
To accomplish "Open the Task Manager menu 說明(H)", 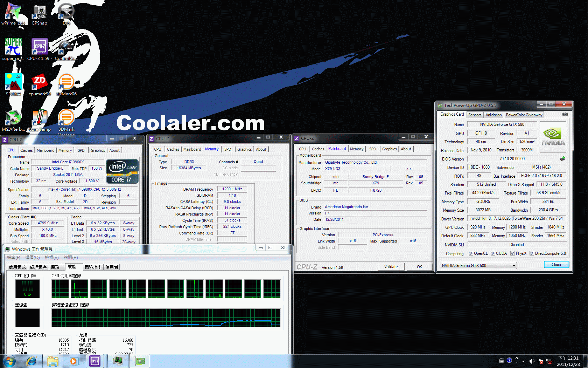I will click(71, 258).
